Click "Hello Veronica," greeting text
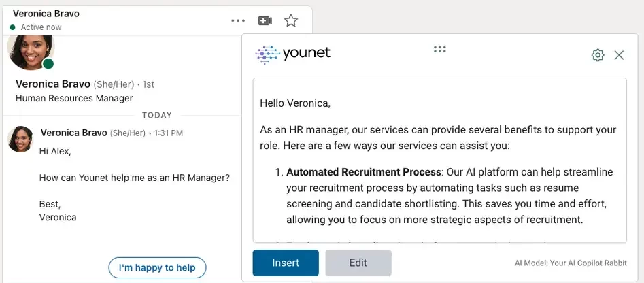Image resolution: width=644 pixels, height=283 pixels. coord(295,103)
